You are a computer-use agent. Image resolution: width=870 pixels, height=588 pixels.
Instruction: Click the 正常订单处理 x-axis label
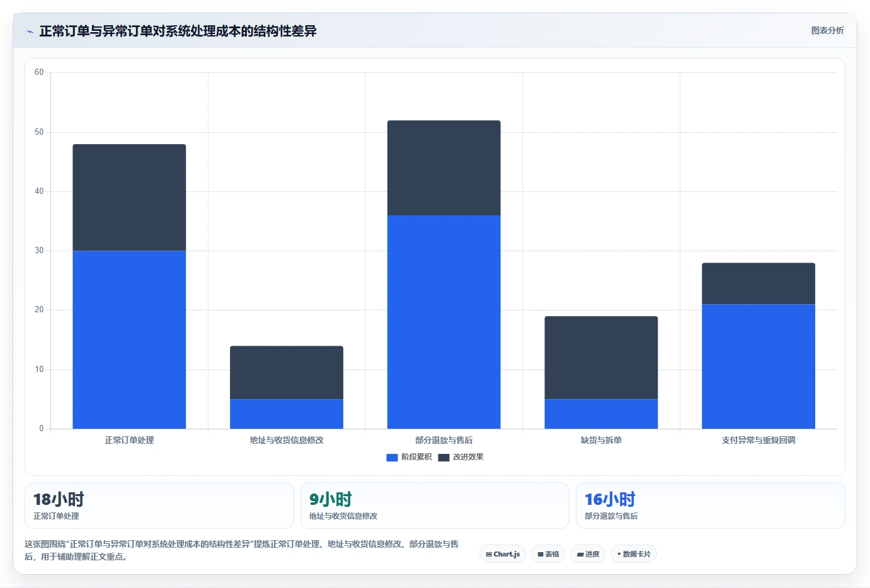129,440
